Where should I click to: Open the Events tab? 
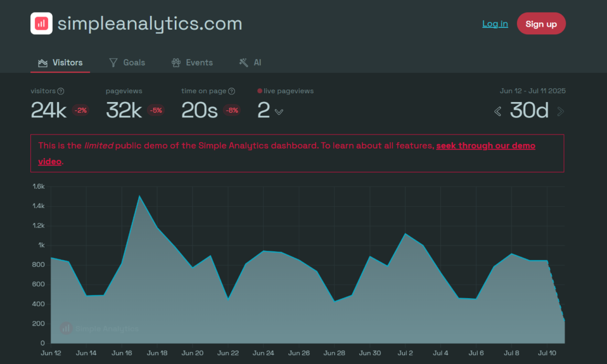pos(192,63)
